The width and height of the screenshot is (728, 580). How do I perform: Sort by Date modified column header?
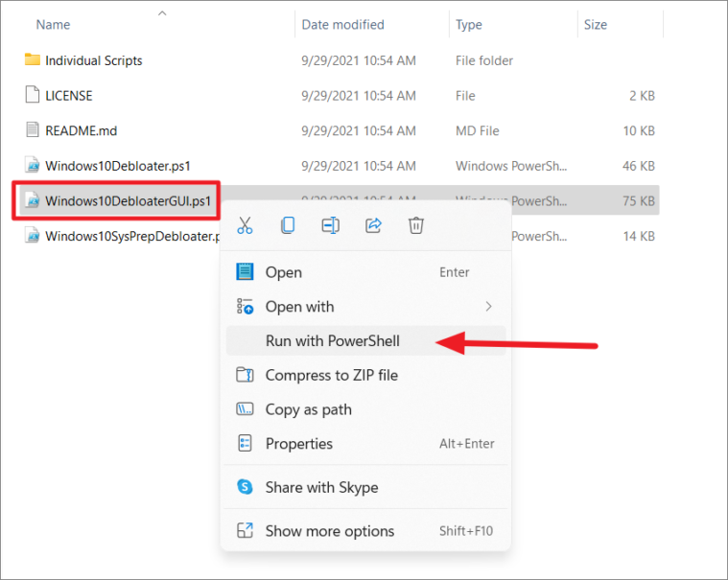342,24
